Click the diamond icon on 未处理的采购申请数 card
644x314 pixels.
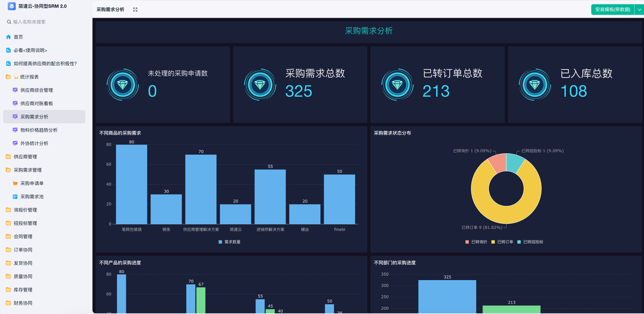click(x=122, y=84)
